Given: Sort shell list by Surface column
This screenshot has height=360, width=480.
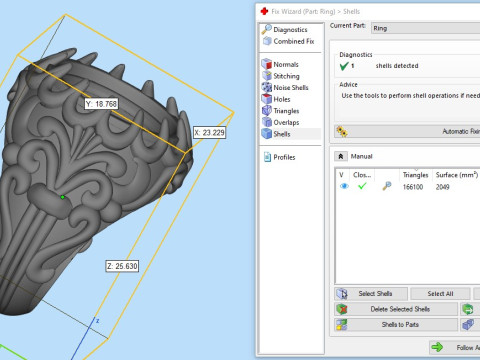Looking at the screenshot, I should pyautogui.click(x=456, y=175).
